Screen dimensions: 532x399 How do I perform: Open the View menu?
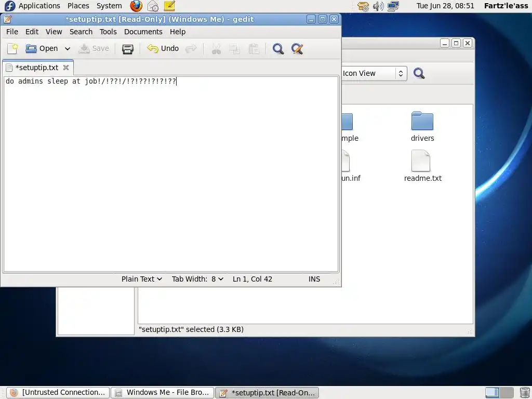pyautogui.click(x=54, y=32)
